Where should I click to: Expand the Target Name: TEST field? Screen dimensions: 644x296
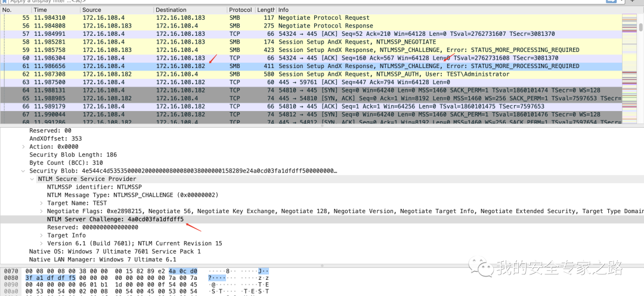(42, 203)
